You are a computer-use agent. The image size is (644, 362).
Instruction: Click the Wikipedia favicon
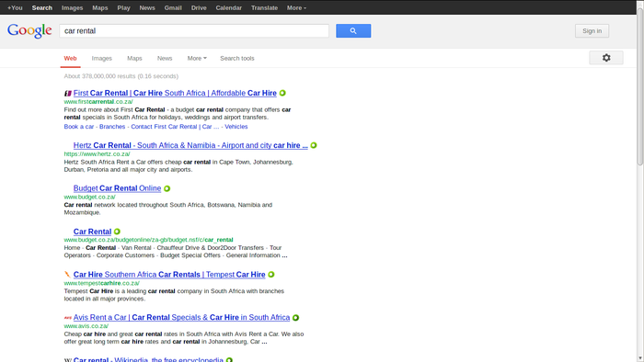(68, 360)
